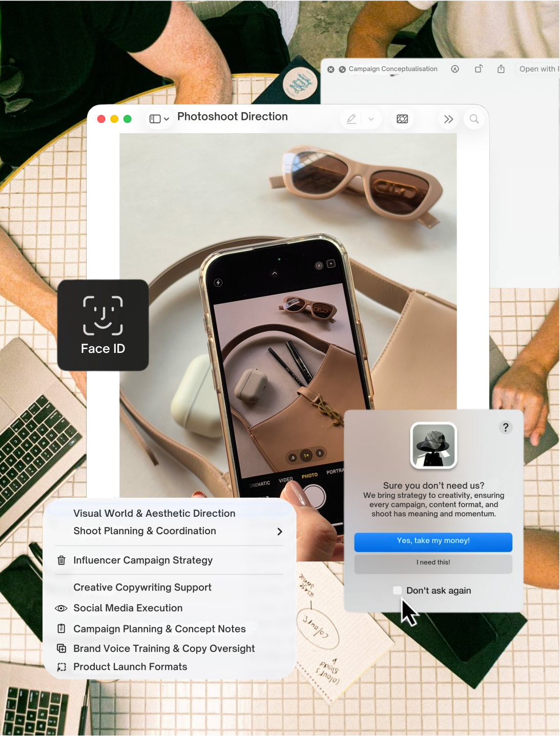Expand the double-chevron toolbar overflow

pyautogui.click(x=448, y=119)
